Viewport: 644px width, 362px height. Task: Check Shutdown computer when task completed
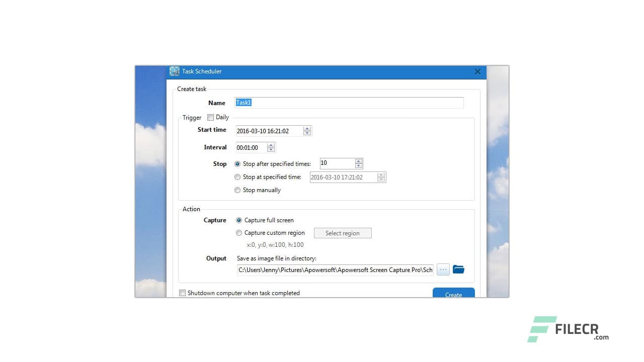pos(183,293)
